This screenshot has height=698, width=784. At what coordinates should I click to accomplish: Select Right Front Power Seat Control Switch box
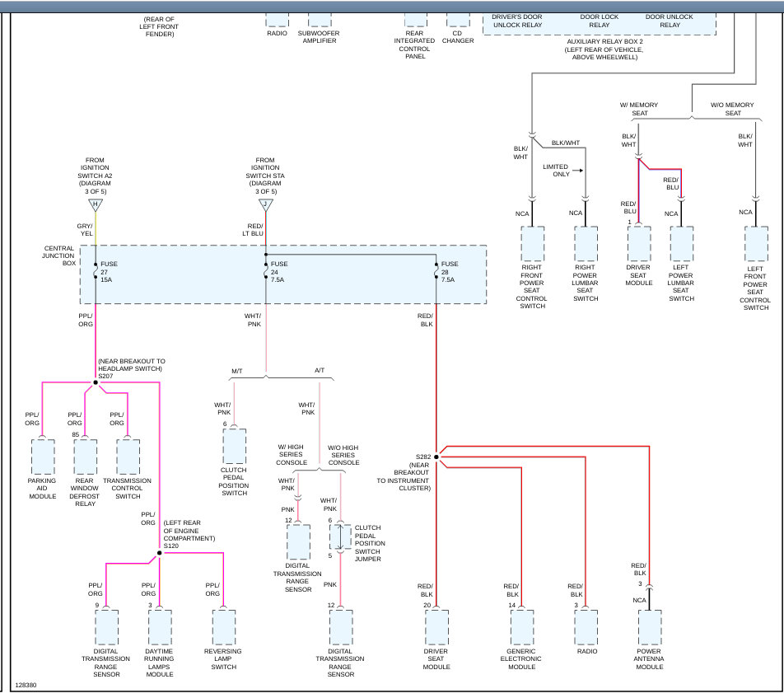tap(533, 244)
